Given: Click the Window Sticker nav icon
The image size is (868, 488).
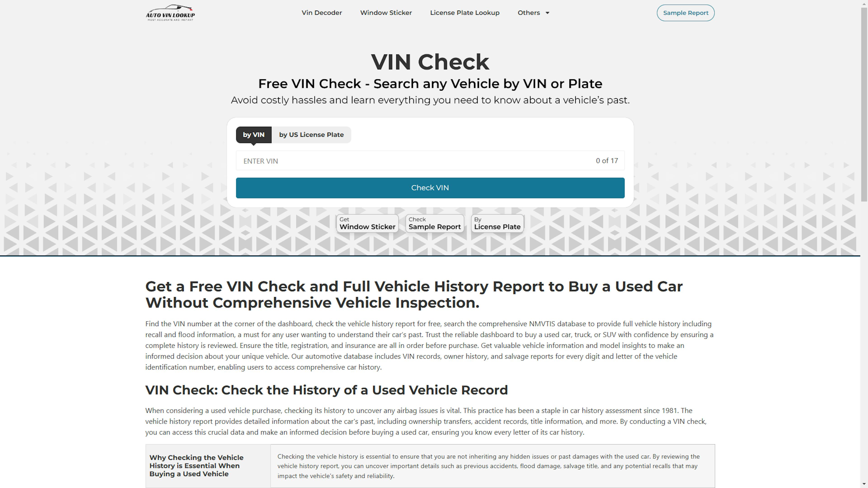Looking at the screenshot, I should point(386,12).
